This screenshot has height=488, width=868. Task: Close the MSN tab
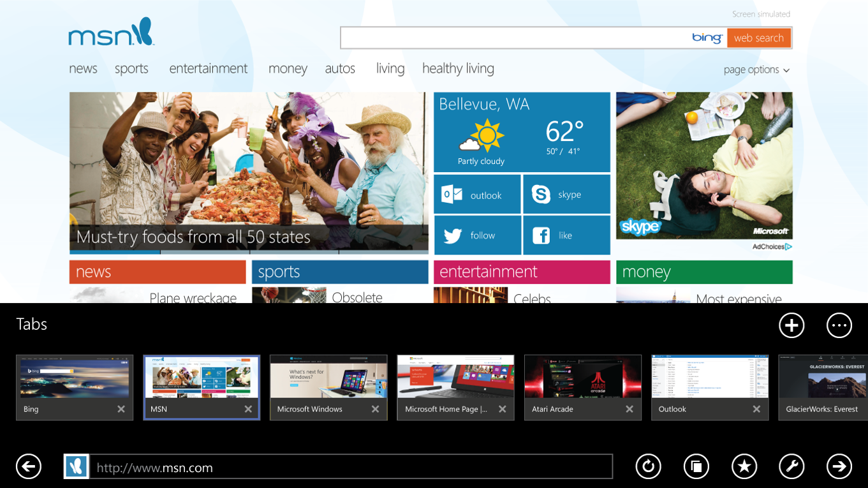click(x=248, y=409)
